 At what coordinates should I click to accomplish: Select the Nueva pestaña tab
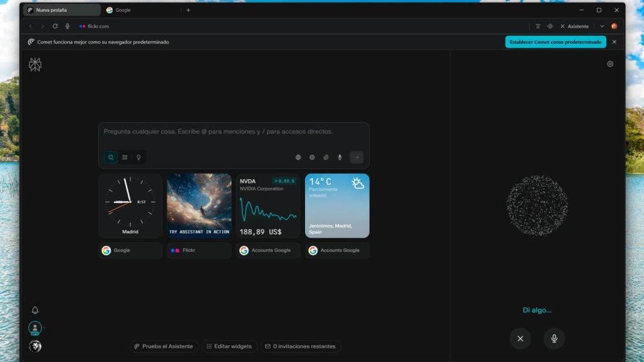click(63, 10)
